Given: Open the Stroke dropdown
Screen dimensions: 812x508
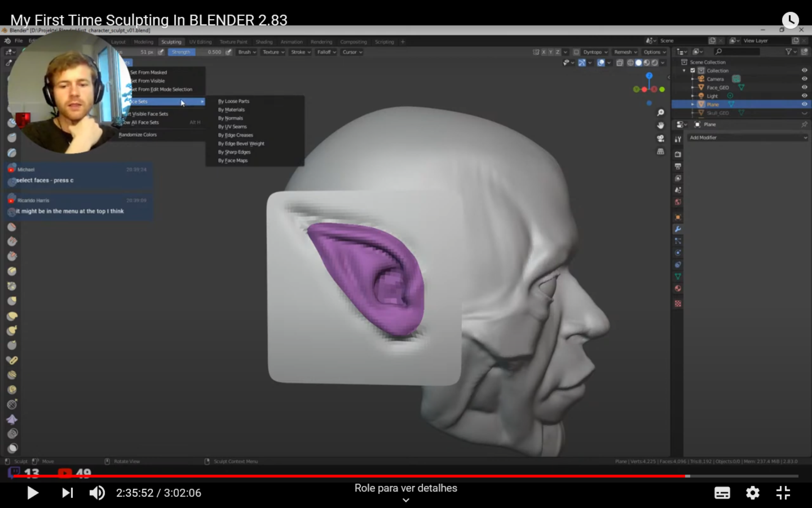Looking at the screenshot, I should [x=301, y=52].
